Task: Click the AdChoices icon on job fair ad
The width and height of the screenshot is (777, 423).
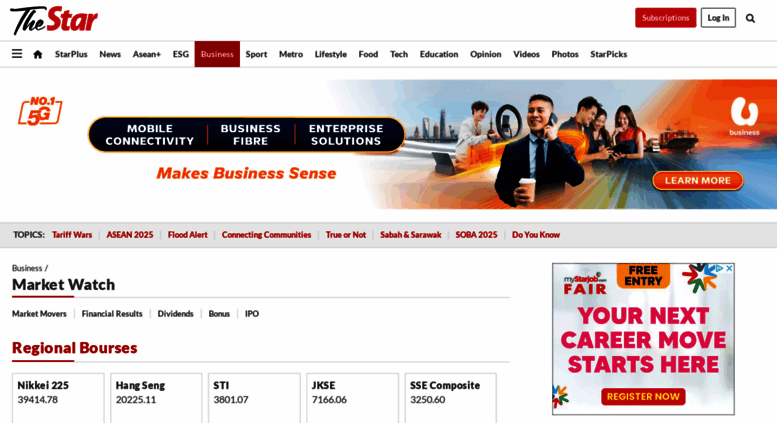Action: (721, 268)
